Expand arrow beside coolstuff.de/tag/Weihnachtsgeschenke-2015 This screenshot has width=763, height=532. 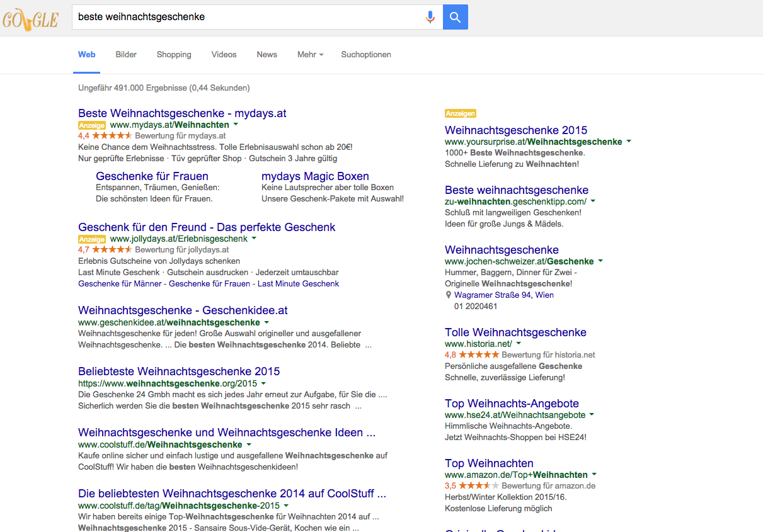point(286,505)
